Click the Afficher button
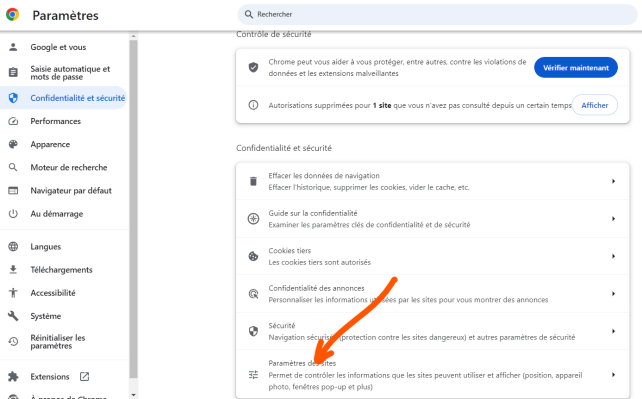The image size is (642, 399). pyautogui.click(x=595, y=105)
